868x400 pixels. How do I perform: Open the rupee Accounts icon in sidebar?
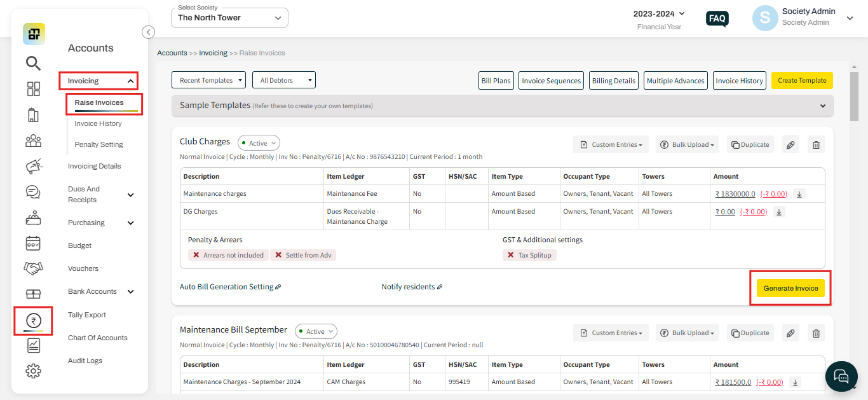tap(34, 321)
